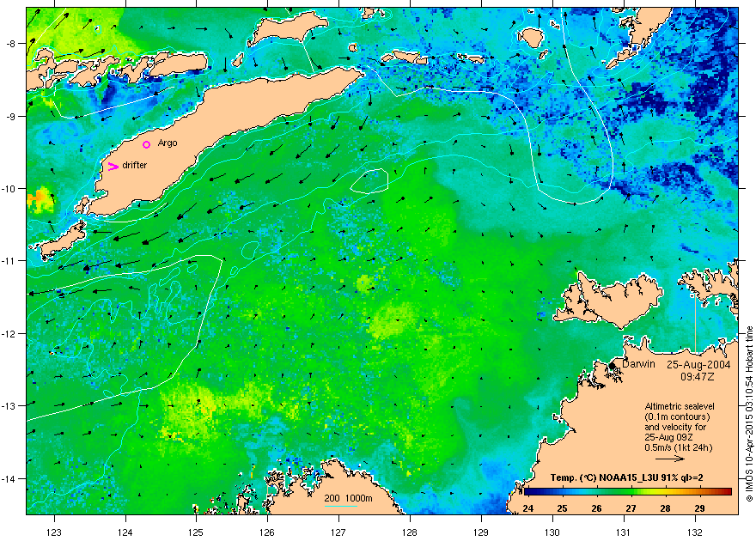Click the orange warm patch at 123°E
The image size is (756, 541).
(x=40, y=199)
